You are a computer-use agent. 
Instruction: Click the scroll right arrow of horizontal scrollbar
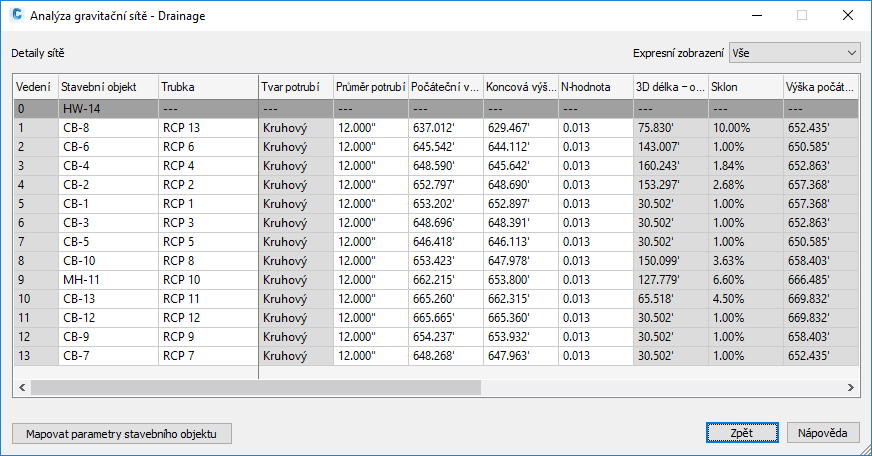(x=851, y=388)
